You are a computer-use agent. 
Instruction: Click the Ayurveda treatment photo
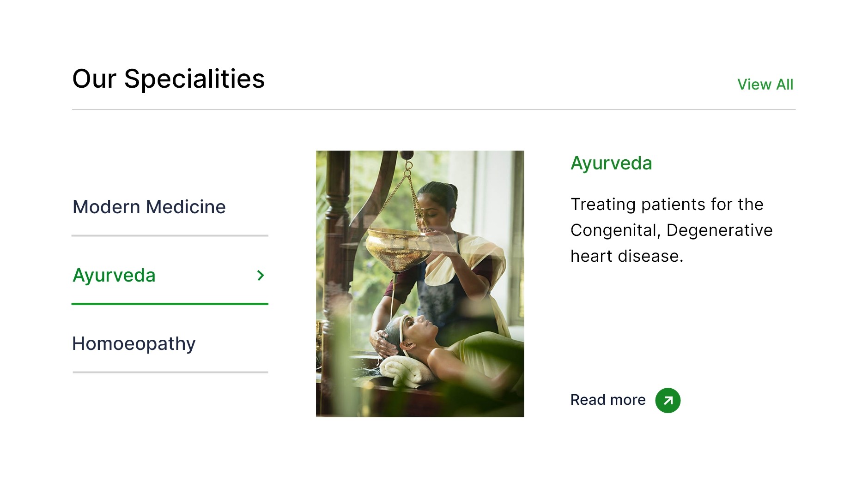pyautogui.click(x=419, y=283)
